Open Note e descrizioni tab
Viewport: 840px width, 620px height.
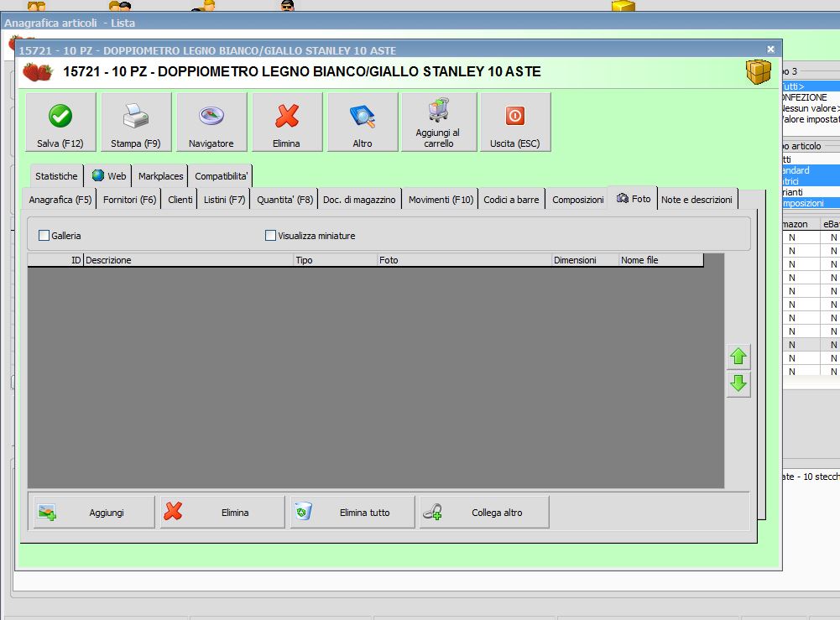point(697,200)
